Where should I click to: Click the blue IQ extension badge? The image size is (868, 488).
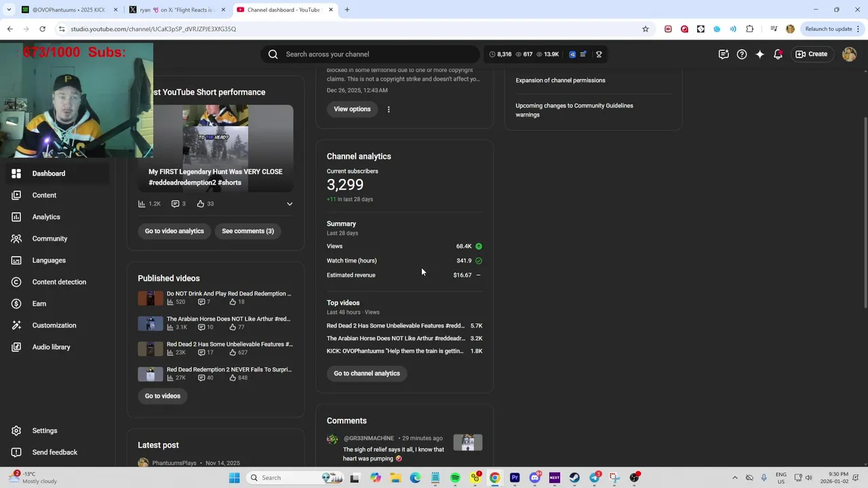click(572, 54)
